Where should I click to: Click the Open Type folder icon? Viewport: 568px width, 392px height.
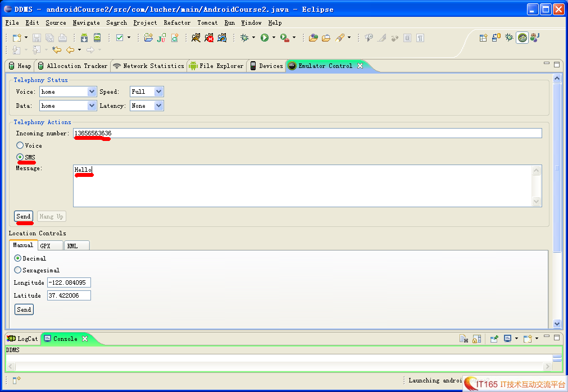313,38
